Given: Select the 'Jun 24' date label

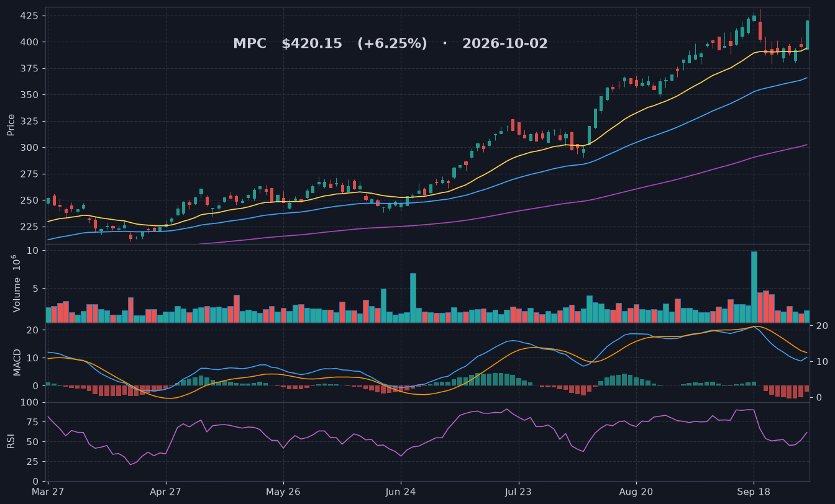Looking at the screenshot, I should 401,492.
